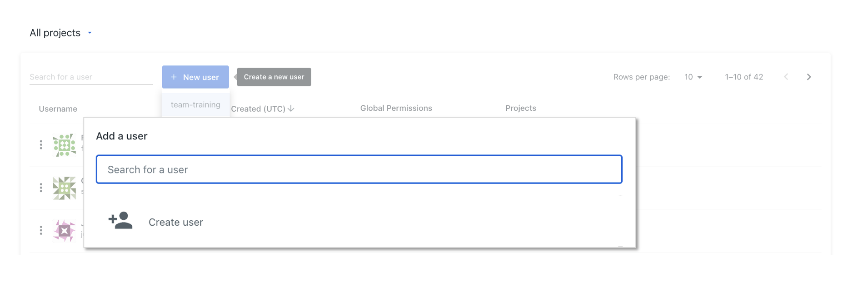The image size is (868, 288).
Task: Open the three-dot menu for the second user row
Action: [x=41, y=188]
